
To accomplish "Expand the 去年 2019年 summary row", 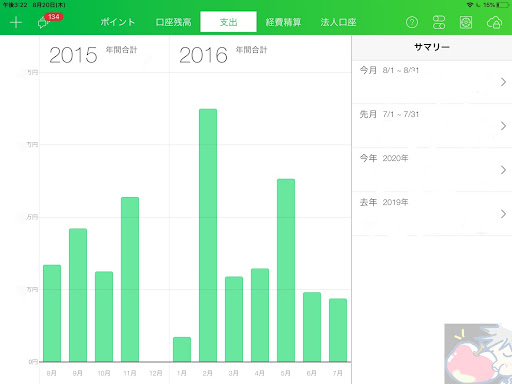I will point(432,214).
